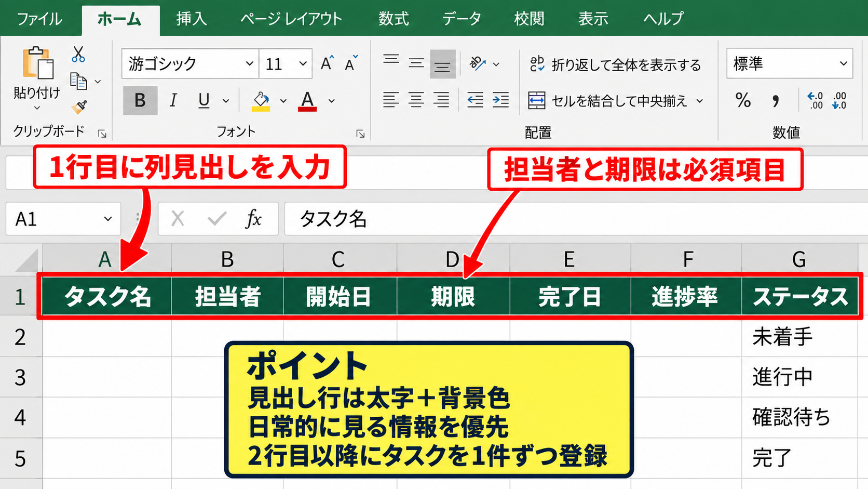The height and width of the screenshot is (489, 868).
Task: Click the fx insert function icon
Action: (253, 219)
